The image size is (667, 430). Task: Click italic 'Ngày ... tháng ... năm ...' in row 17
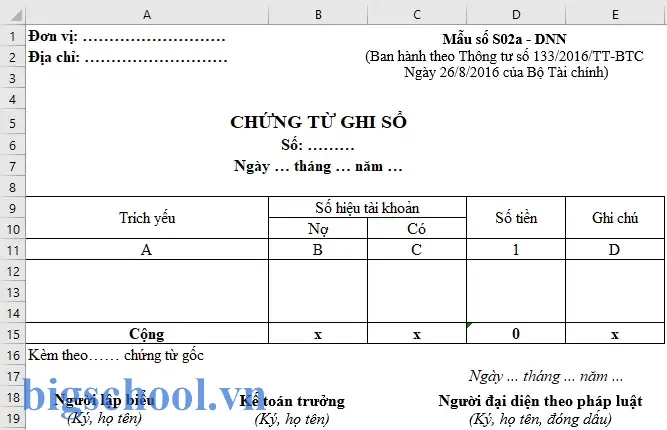coord(546,376)
